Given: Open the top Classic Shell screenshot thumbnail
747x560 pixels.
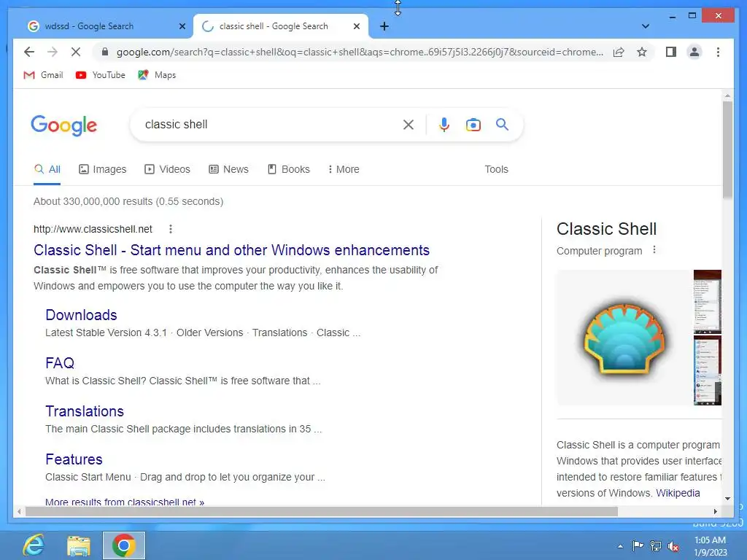Looking at the screenshot, I should (708, 301).
